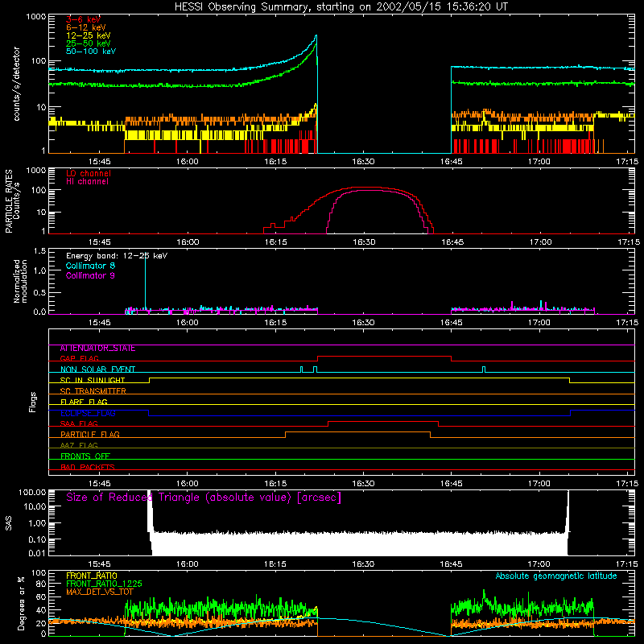Select the yellow FRONT_RATIO legend label
This screenshot has width=644, height=644.
tap(92, 576)
